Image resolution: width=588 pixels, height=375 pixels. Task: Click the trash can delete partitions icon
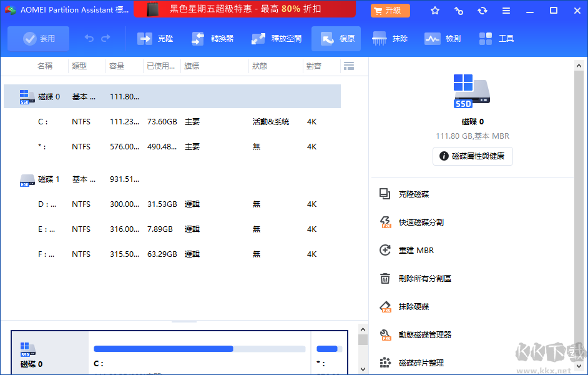pyautogui.click(x=385, y=279)
